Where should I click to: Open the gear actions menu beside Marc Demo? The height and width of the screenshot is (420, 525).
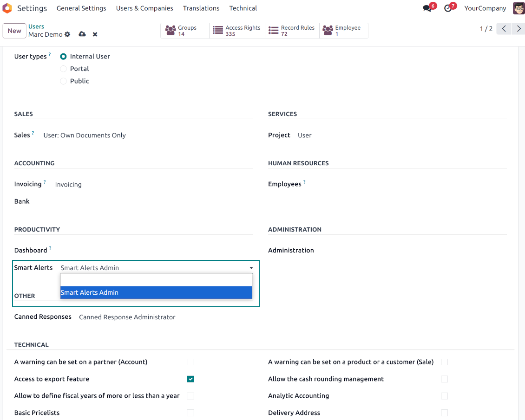point(67,35)
